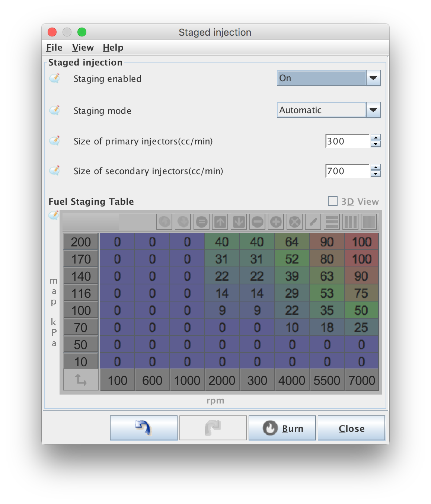Open the View menu
The height and width of the screenshot is (504, 431).
tap(83, 48)
